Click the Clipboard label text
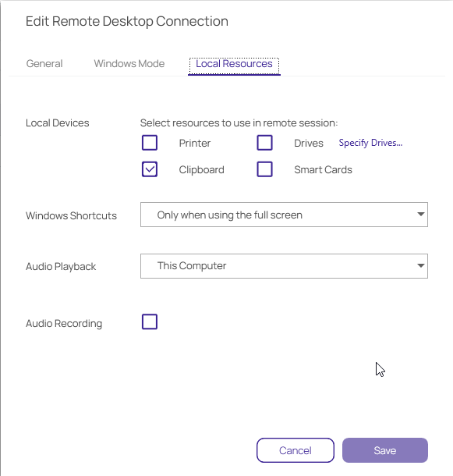Viewport: 453px width, 476px height. coord(201,169)
